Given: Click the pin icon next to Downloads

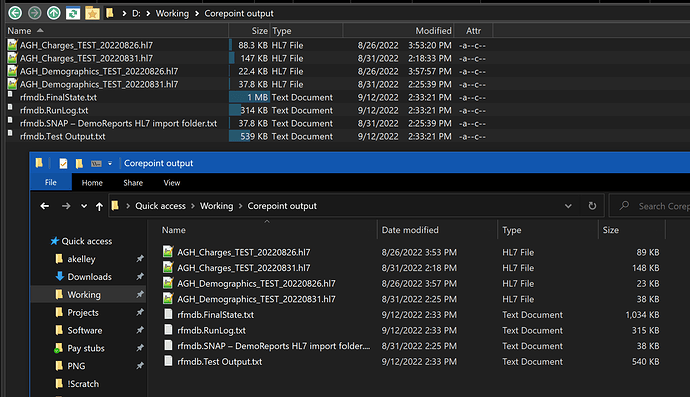Looking at the screenshot, I should pyautogui.click(x=140, y=276).
